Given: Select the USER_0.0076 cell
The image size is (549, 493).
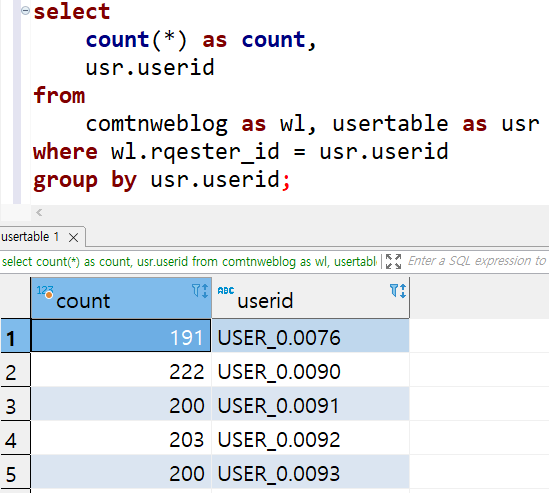Looking at the screenshot, I should 310,335.
